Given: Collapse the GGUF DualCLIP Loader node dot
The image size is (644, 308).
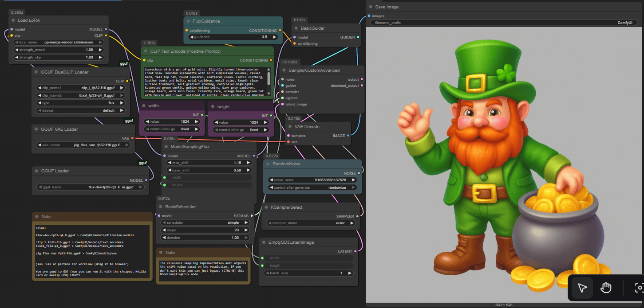Looking at the screenshot, I should (36, 72).
